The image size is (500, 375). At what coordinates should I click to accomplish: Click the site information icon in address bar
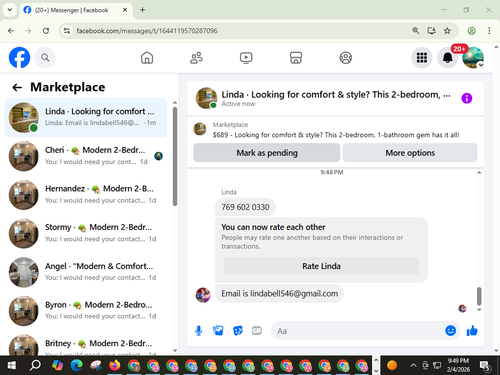point(67,31)
